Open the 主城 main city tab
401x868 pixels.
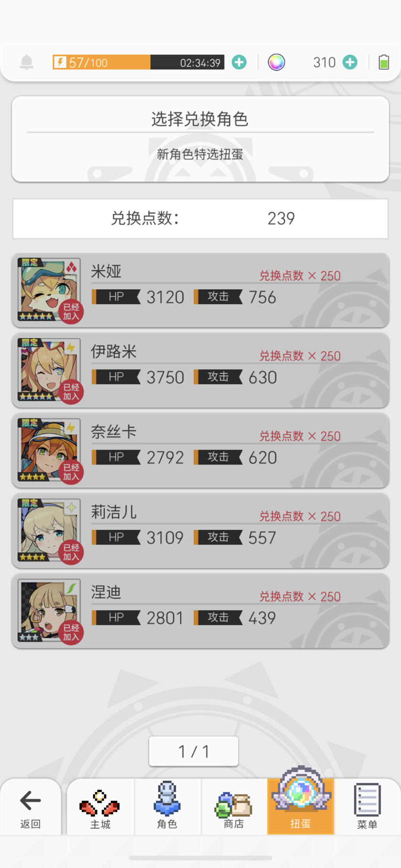[x=100, y=807]
